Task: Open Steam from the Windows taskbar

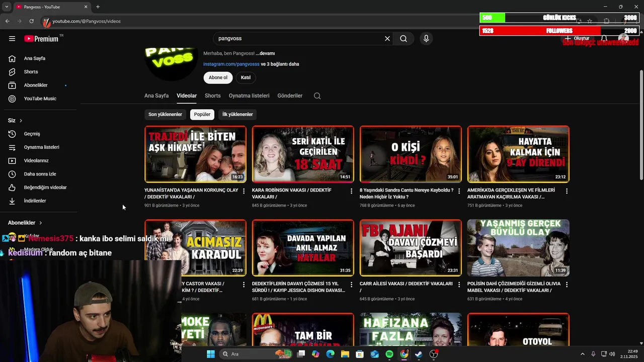Action: tap(419, 354)
